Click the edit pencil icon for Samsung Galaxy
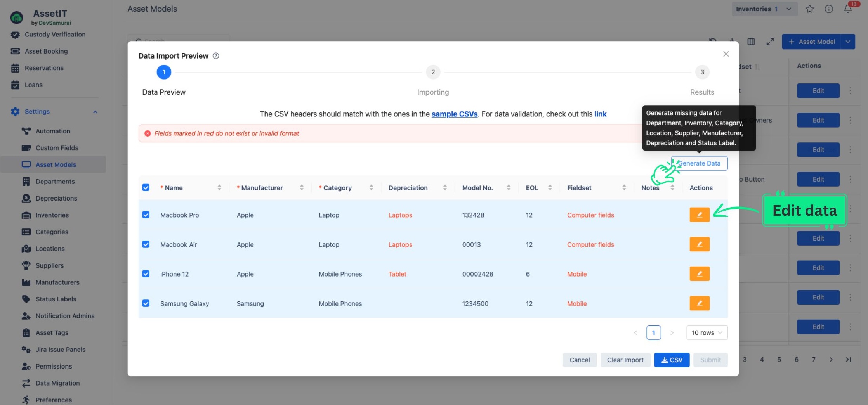Viewport: 868px width, 405px height. [699, 303]
